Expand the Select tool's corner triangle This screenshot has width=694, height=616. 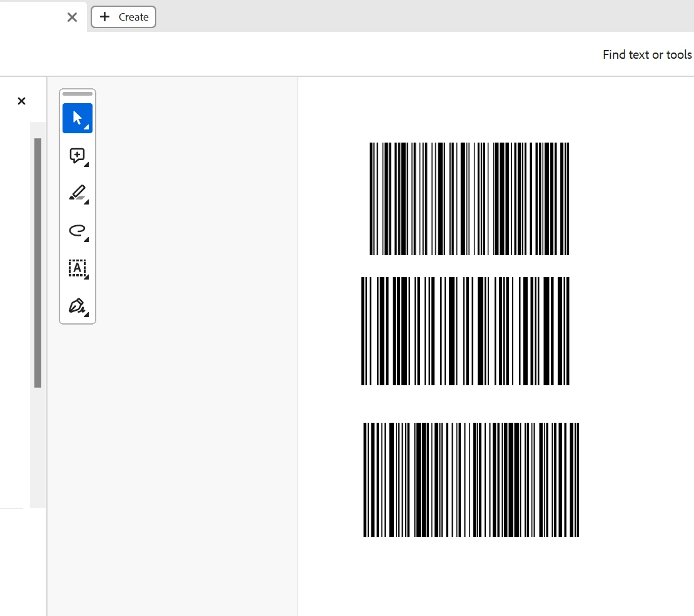(x=87, y=128)
